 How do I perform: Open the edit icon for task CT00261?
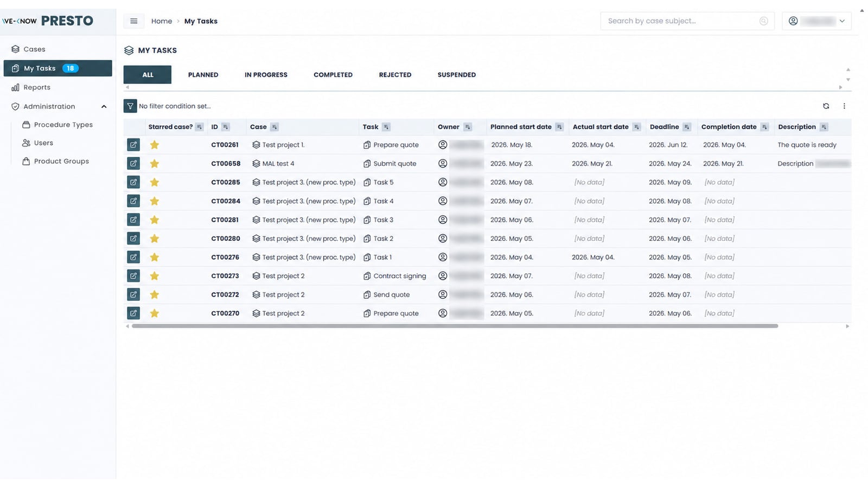pos(133,145)
